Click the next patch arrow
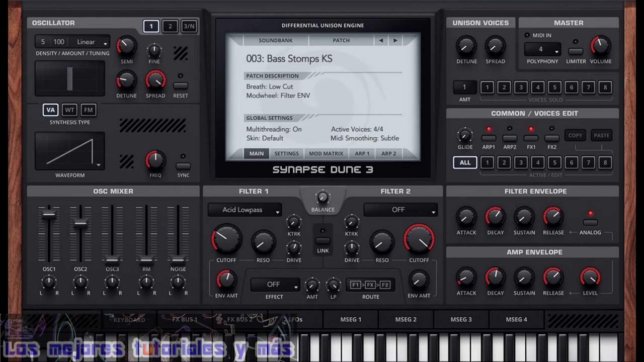 coord(395,40)
